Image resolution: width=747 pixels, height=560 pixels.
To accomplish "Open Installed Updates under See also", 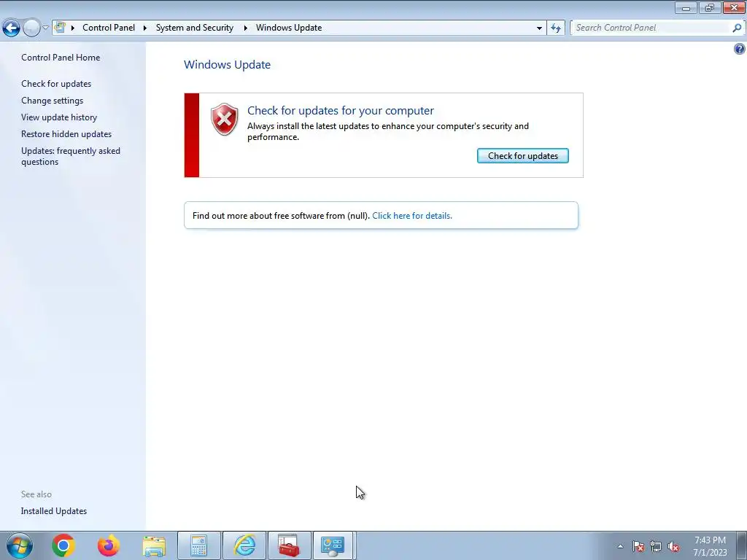I will pyautogui.click(x=54, y=511).
